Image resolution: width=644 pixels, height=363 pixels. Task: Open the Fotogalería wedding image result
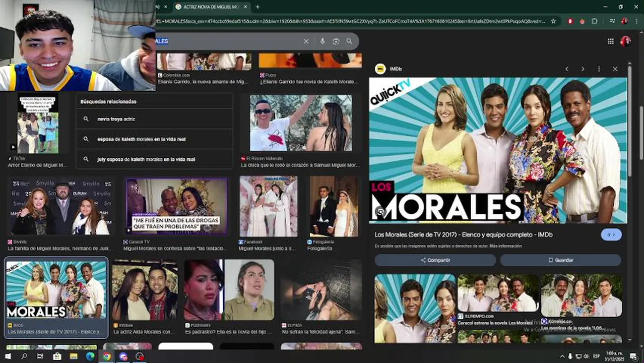click(x=334, y=206)
